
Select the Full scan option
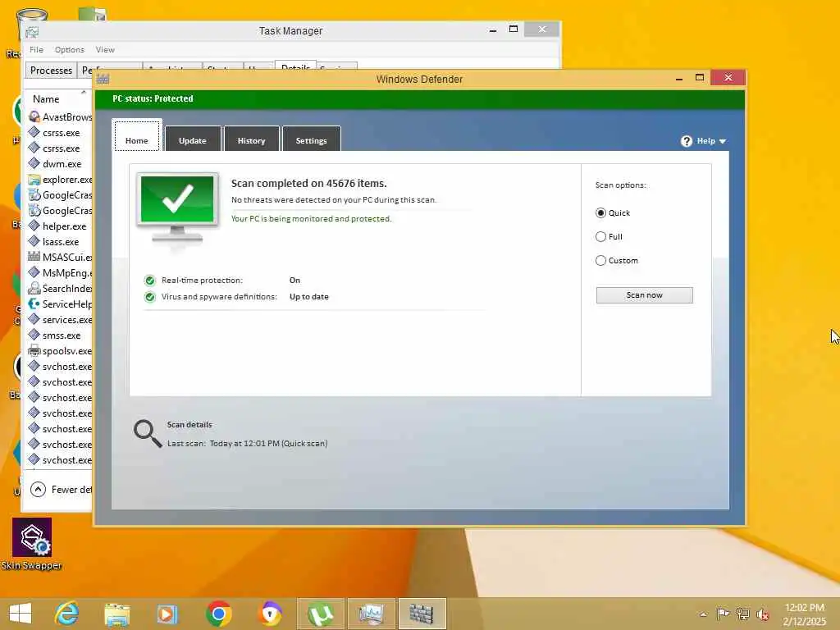(x=600, y=236)
